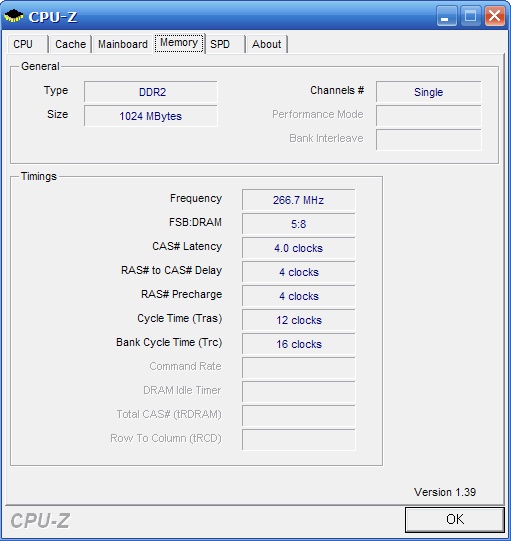Click the RAS# to CAS# Delay label
The height and width of the screenshot is (541, 511).
pyautogui.click(x=171, y=270)
